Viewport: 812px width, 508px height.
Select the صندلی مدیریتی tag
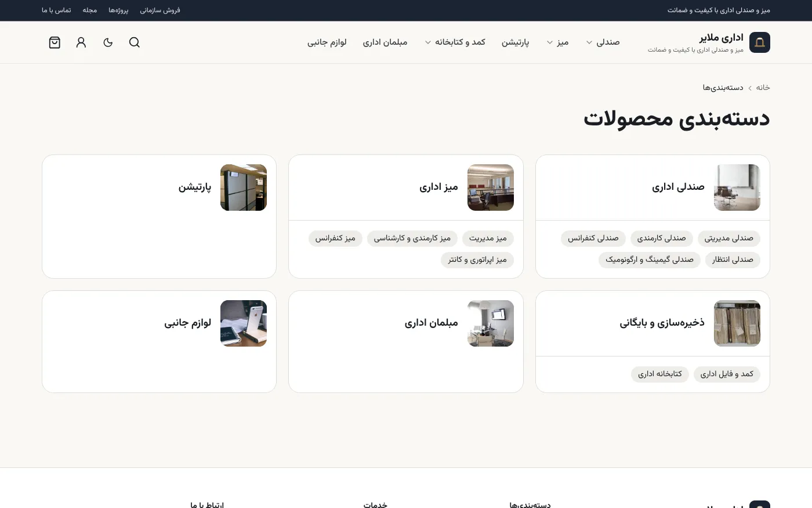click(729, 238)
